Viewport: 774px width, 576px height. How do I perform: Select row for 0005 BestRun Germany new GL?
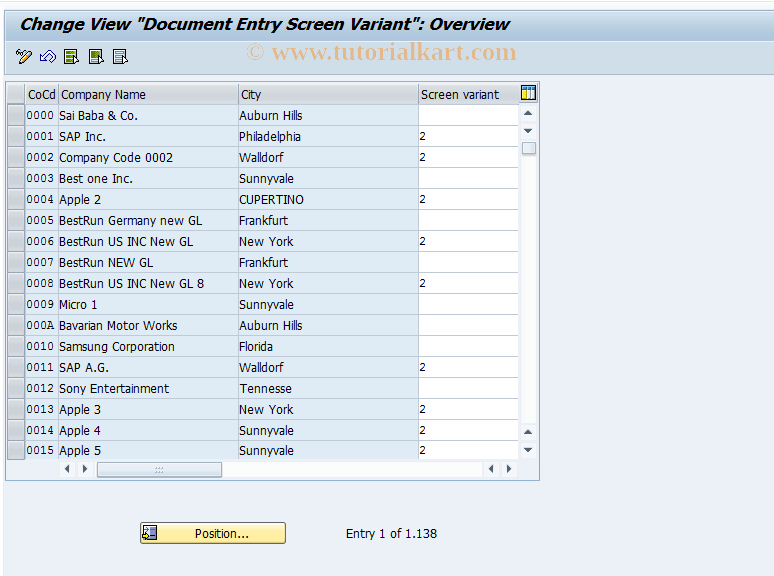coord(16,220)
